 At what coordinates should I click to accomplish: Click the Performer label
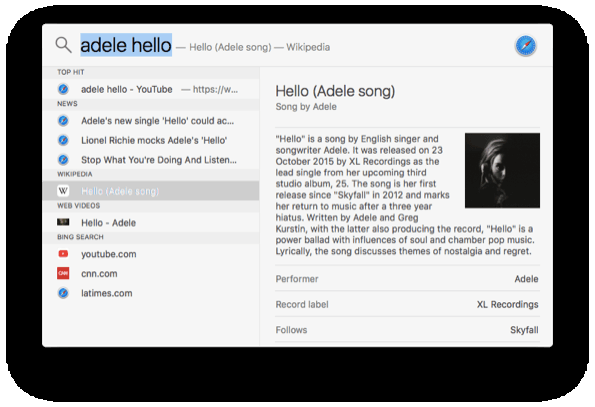coord(297,279)
